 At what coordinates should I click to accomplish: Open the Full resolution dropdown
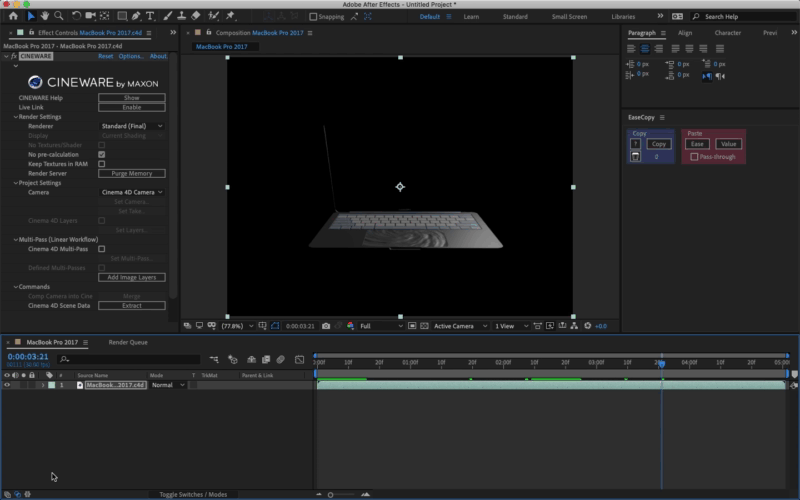point(381,326)
